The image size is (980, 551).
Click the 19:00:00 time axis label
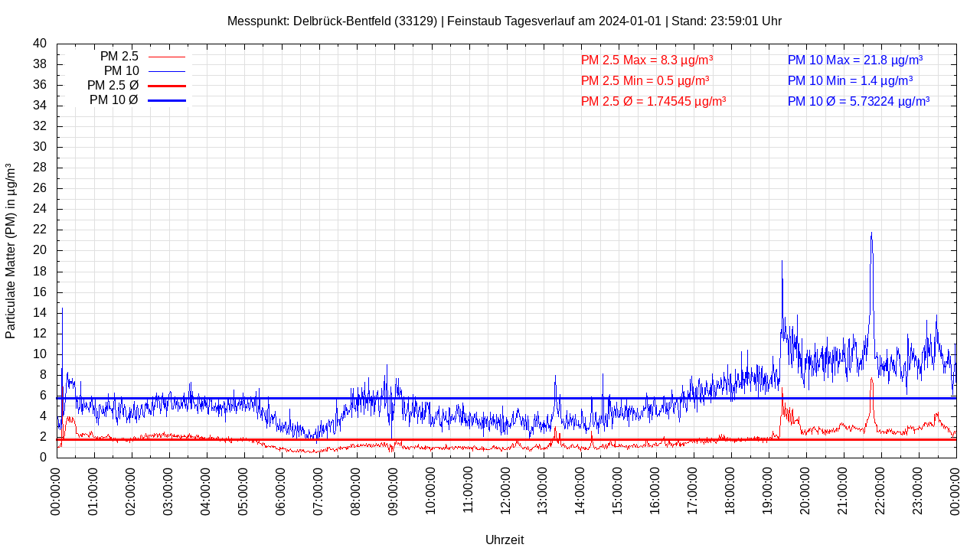(x=768, y=491)
